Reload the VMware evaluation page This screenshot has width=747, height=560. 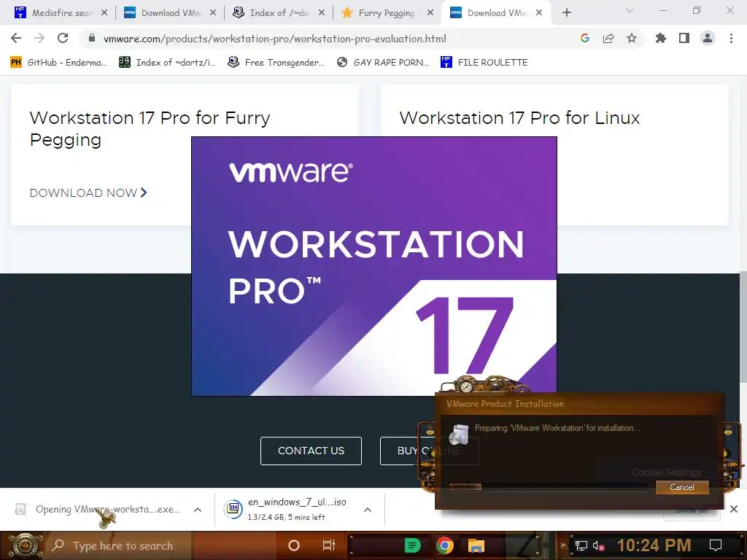coord(63,39)
